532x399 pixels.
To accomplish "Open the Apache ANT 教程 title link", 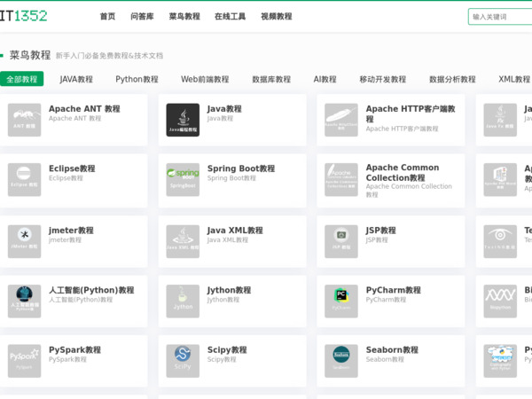I will coord(84,109).
